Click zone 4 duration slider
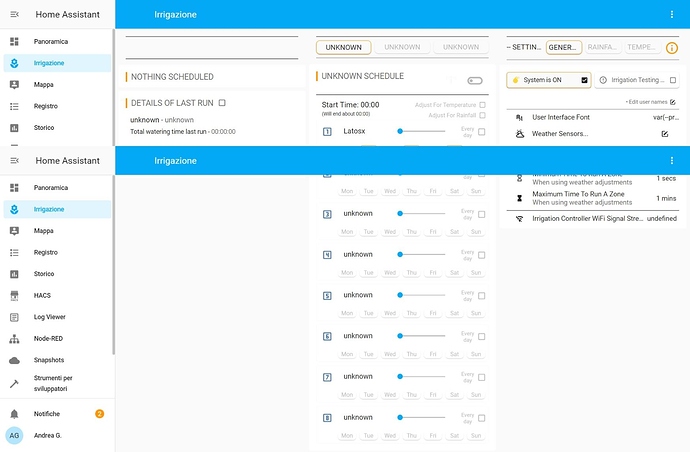690x452 pixels. coord(422,254)
